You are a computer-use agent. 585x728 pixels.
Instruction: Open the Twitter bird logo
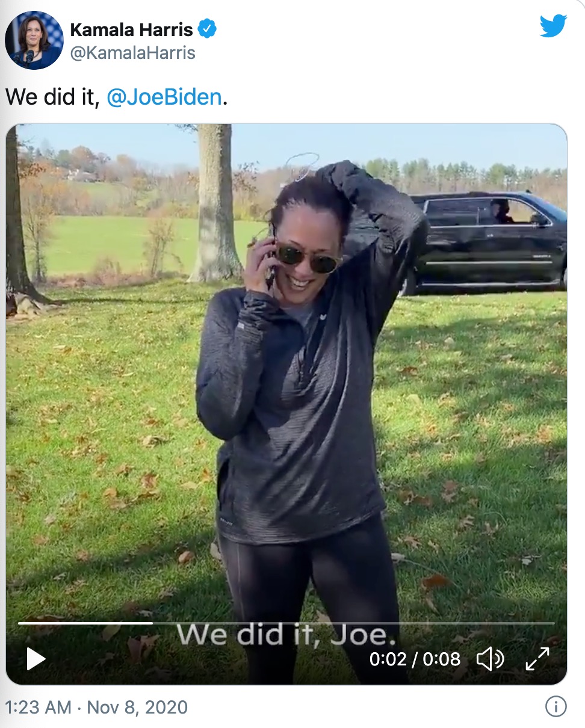point(553,26)
